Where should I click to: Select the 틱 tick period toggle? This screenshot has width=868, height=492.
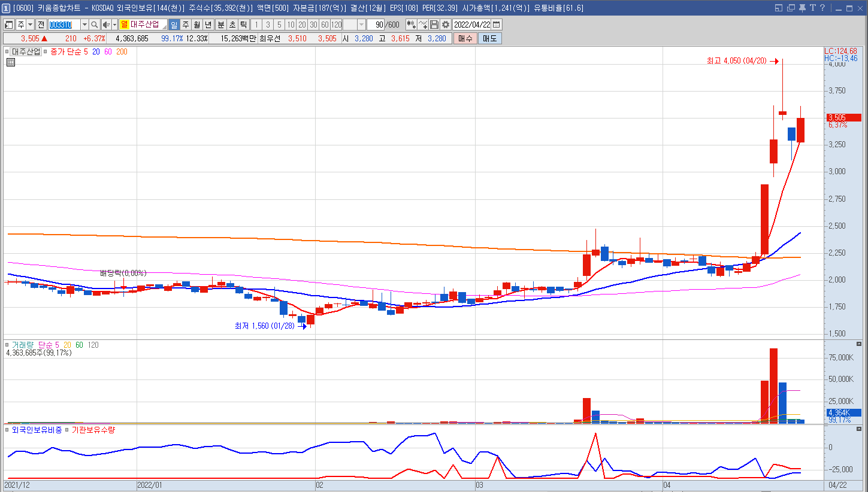243,25
